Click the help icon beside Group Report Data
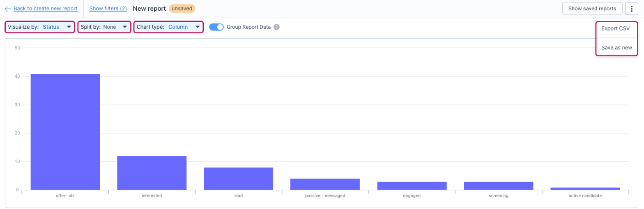Image resolution: width=644 pixels, height=209 pixels. [276, 27]
